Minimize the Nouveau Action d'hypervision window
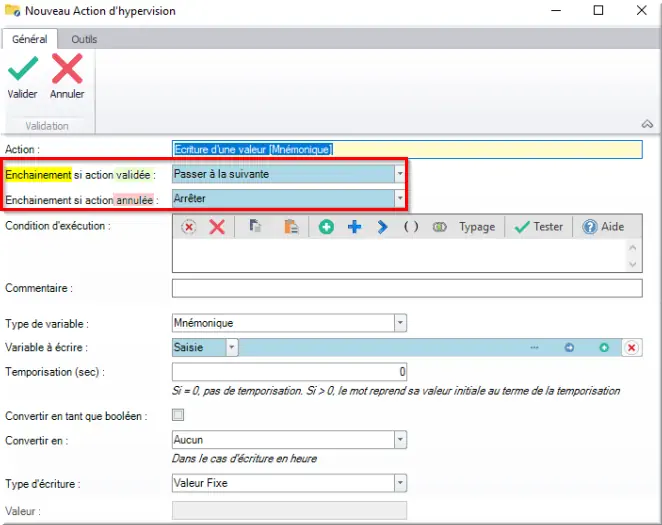The width and height of the screenshot is (662, 525). tap(556, 10)
